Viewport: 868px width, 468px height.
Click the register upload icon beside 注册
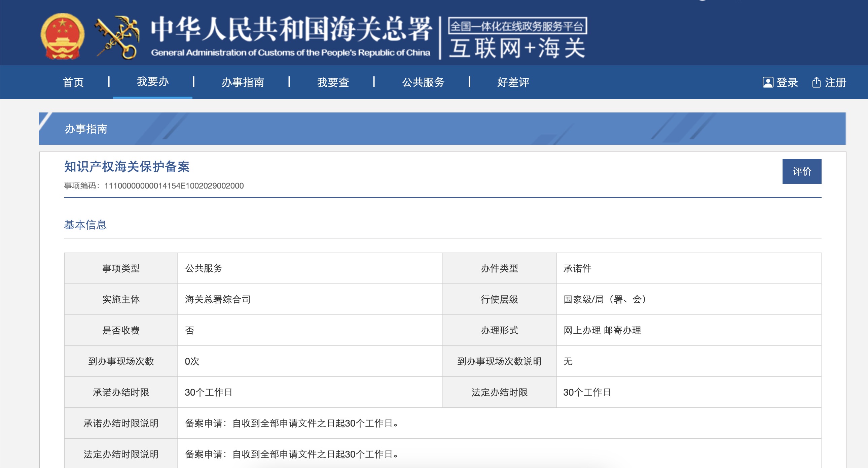[x=817, y=82]
